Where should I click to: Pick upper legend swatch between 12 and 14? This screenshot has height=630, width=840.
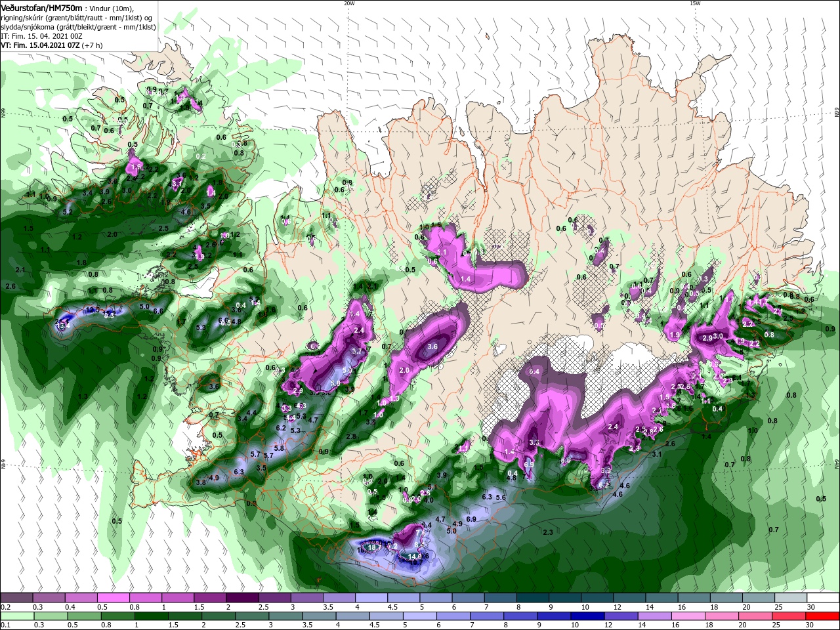630,598
